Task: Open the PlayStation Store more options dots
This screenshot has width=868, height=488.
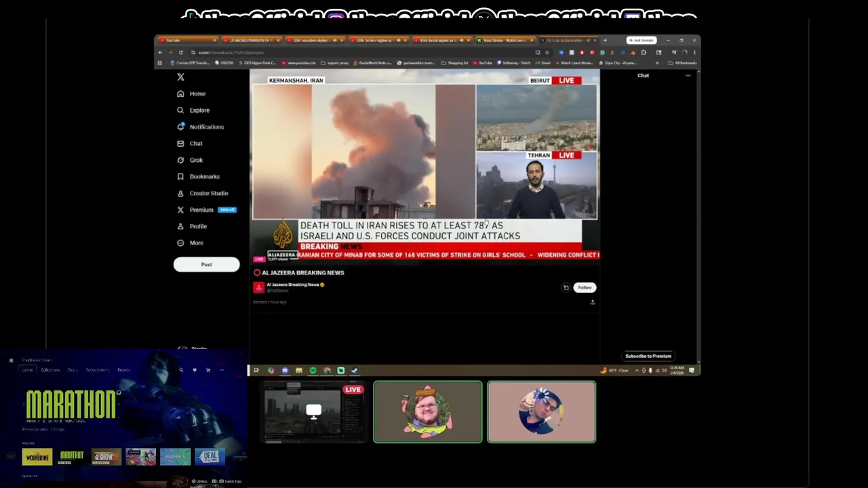Action: coord(221,370)
